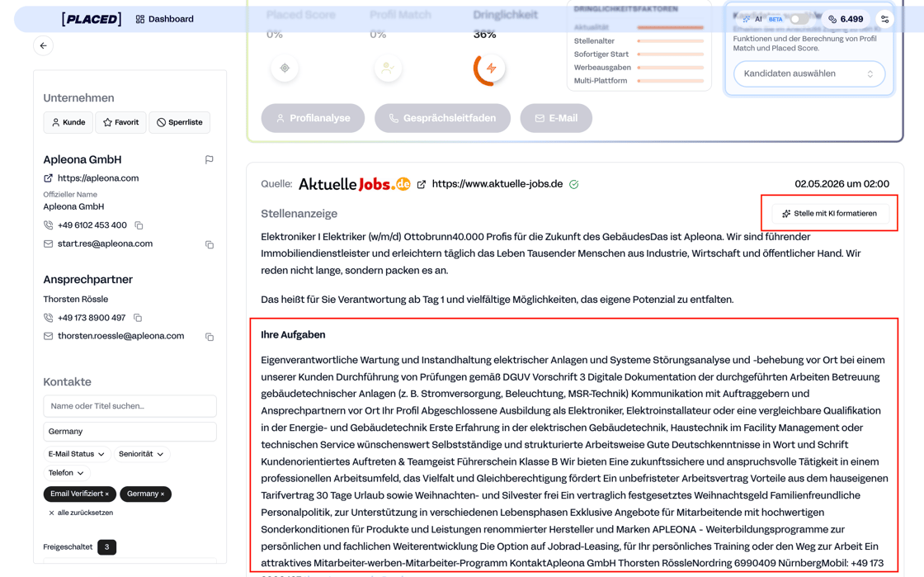Open the Gesprächsleitfaden button
Image resolution: width=924 pixels, height=577 pixels.
point(442,118)
